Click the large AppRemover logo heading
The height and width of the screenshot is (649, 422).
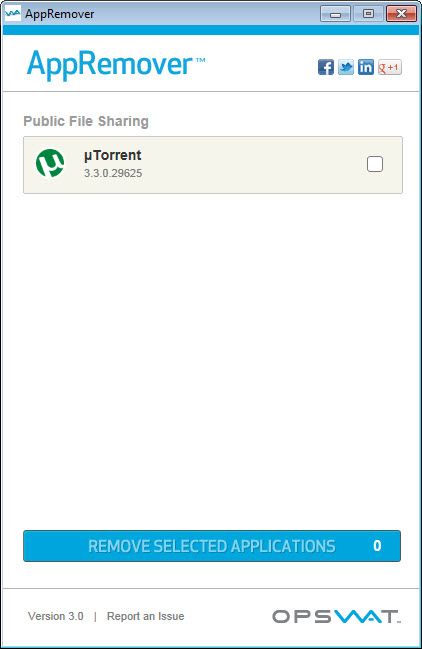[x=116, y=65]
